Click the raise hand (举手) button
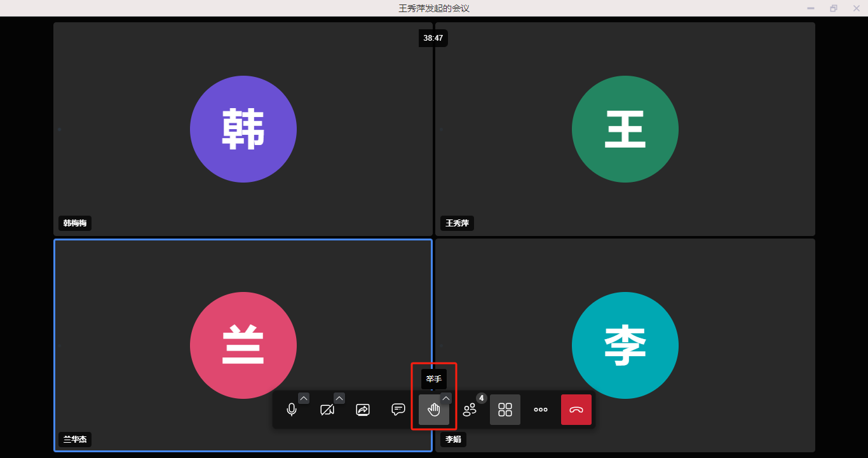This screenshot has width=868, height=458. tap(434, 410)
